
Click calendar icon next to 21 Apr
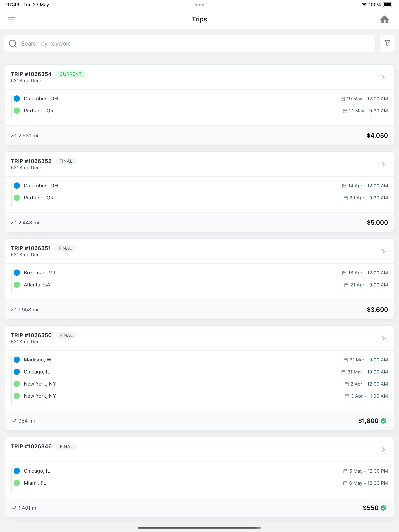click(x=346, y=285)
